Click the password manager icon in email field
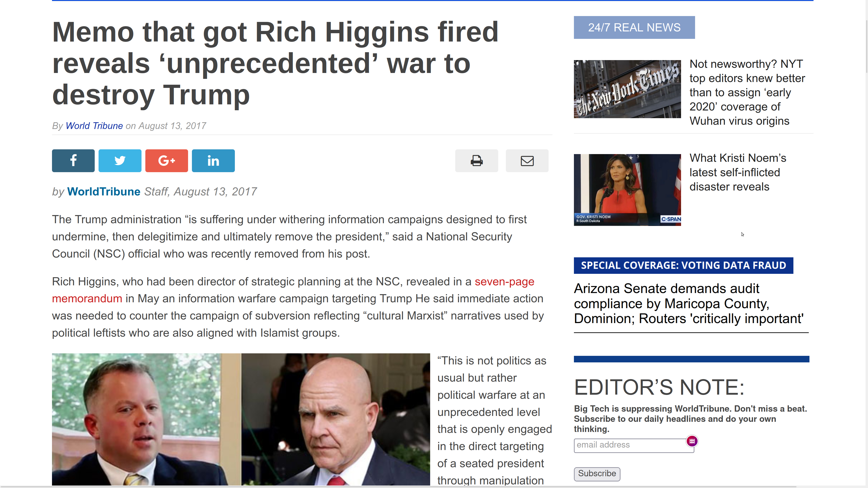Viewport: 868px width, 488px height. tap(692, 441)
